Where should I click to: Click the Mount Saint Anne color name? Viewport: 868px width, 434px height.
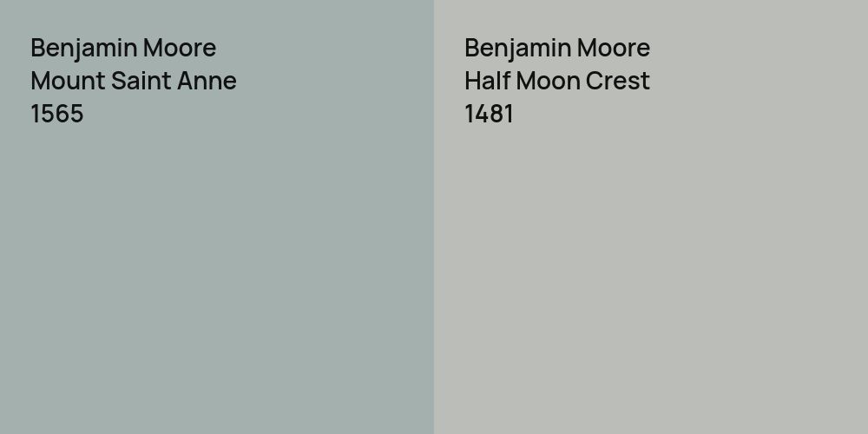coord(134,81)
